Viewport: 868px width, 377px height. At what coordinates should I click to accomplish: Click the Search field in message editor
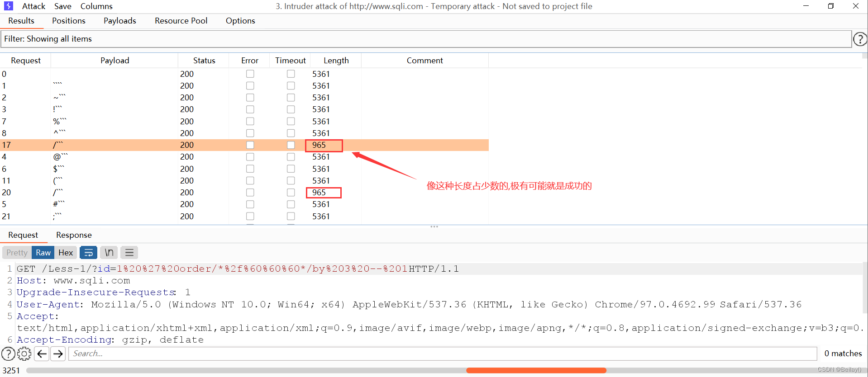pos(443,353)
